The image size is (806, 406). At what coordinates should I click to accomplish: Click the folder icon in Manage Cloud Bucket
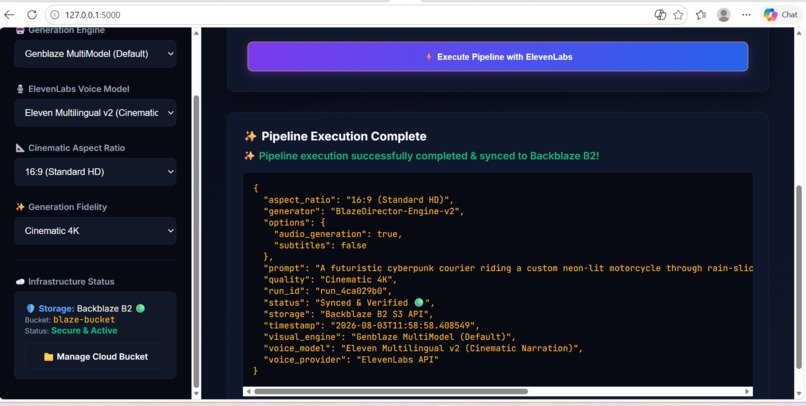pos(48,357)
